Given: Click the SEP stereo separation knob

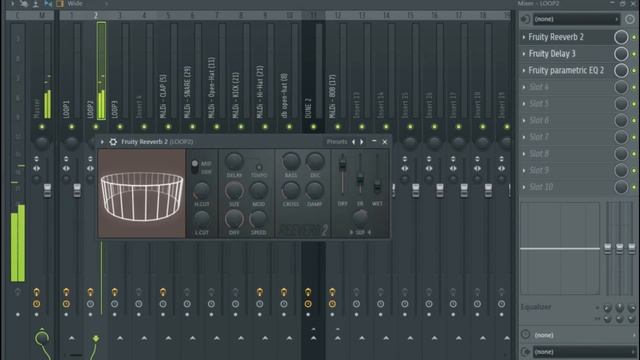Looking at the screenshot, I should tap(360, 218).
